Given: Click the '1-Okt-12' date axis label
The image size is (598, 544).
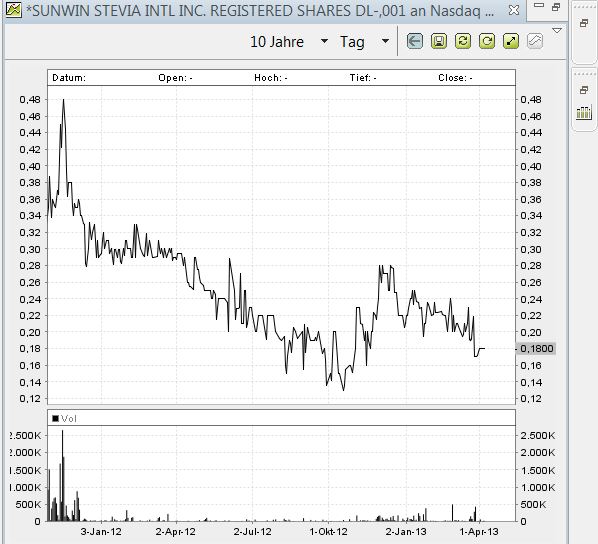Looking at the screenshot, I should coord(329,531).
